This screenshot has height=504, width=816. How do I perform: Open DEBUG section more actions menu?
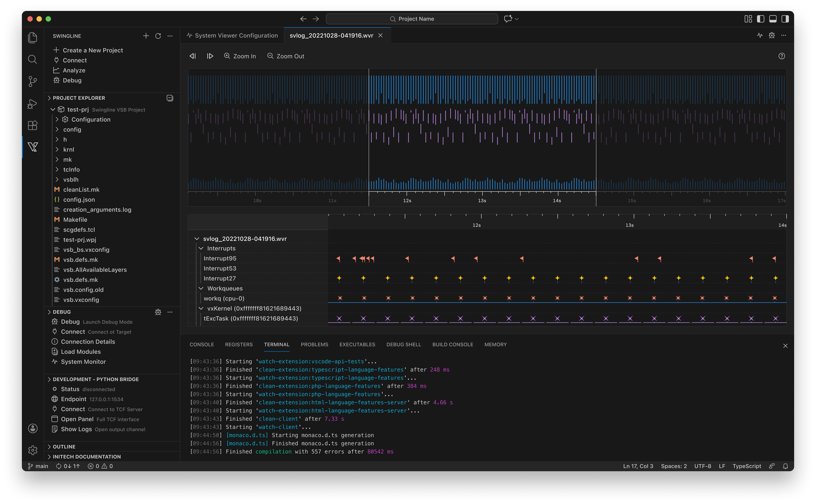(170, 312)
